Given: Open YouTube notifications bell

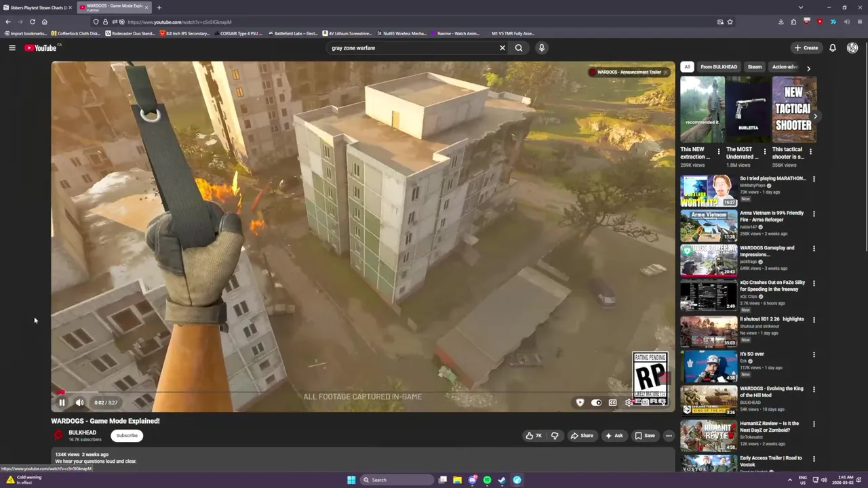Looking at the screenshot, I should click(833, 47).
